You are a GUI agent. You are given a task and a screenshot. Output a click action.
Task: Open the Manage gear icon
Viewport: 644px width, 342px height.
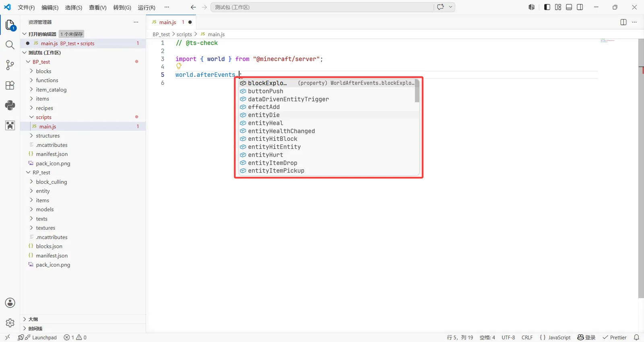(x=10, y=323)
